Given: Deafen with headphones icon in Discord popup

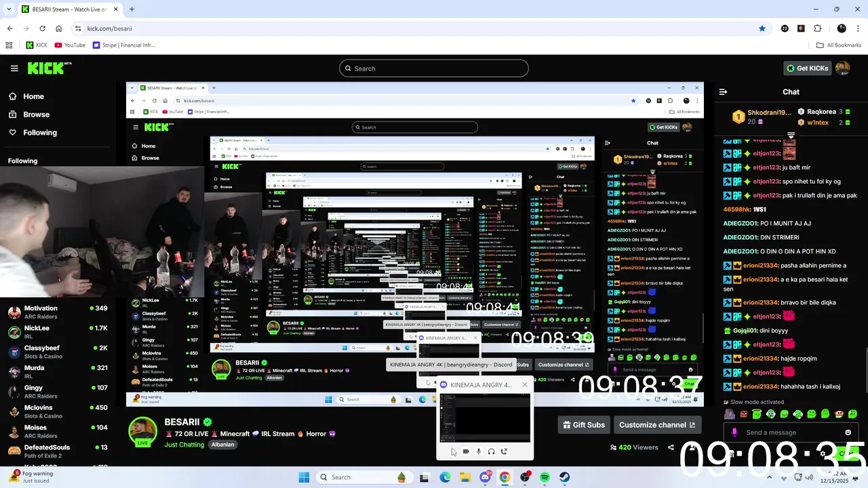Looking at the screenshot, I should pyautogui.click(x=491, y=451).
